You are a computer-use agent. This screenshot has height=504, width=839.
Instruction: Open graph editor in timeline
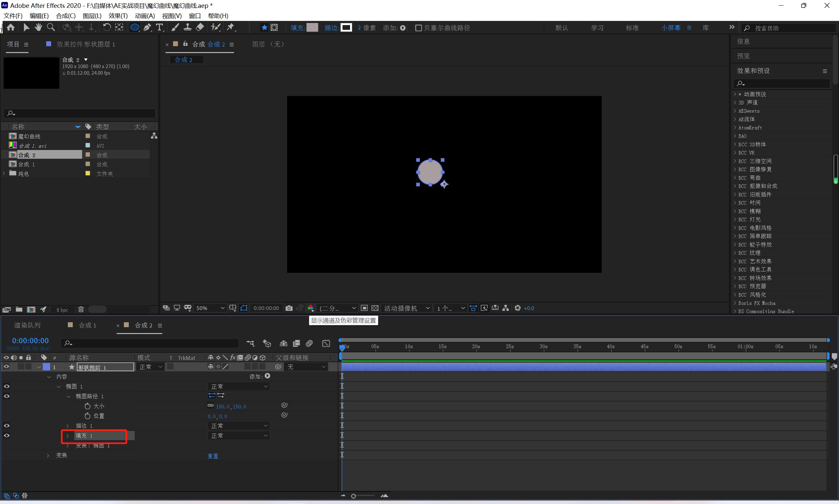326,343
